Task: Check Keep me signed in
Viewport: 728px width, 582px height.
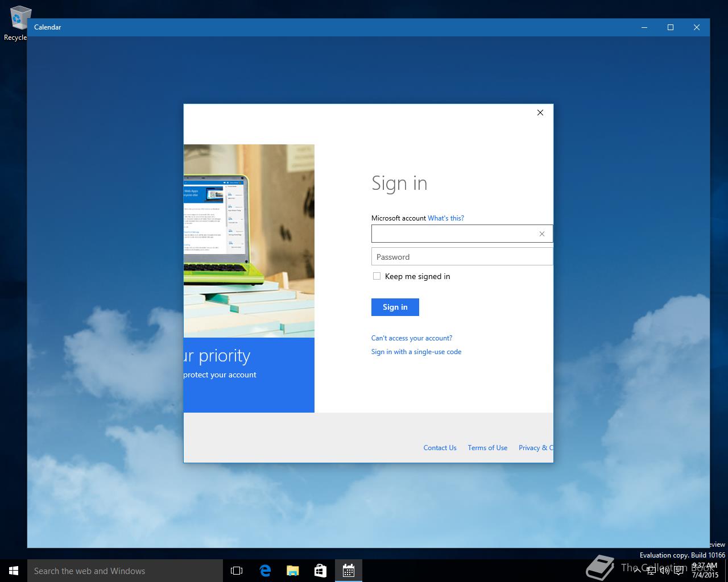Action: point(377,276)
